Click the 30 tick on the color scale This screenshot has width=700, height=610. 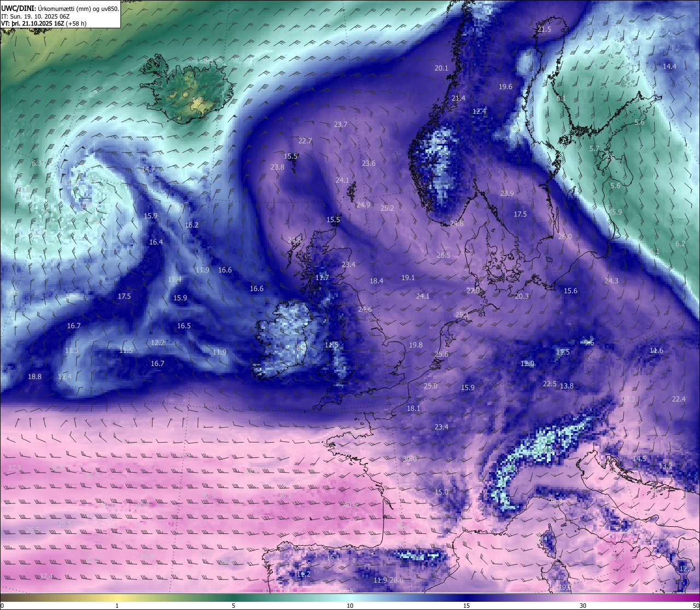(x=583, y=606)
